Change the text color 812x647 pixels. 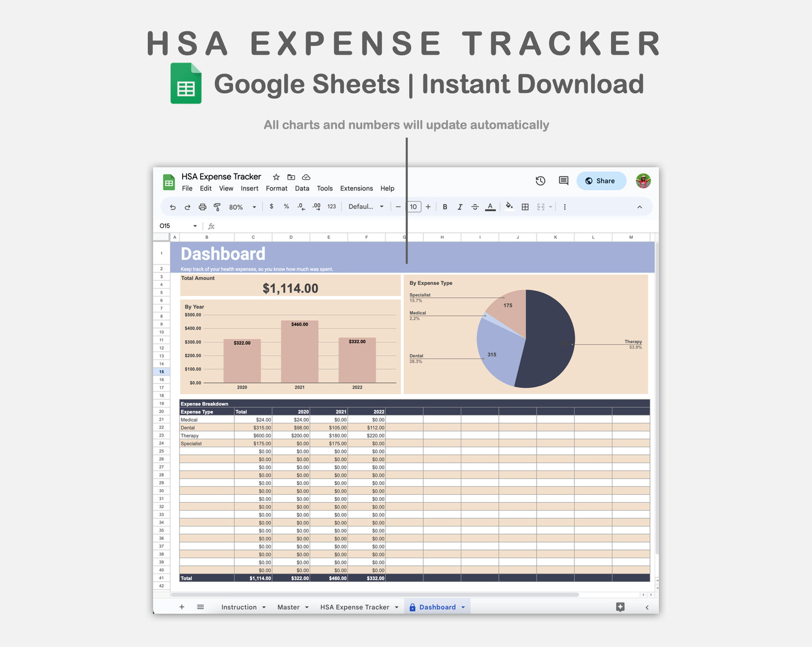(x=490, y=207)
